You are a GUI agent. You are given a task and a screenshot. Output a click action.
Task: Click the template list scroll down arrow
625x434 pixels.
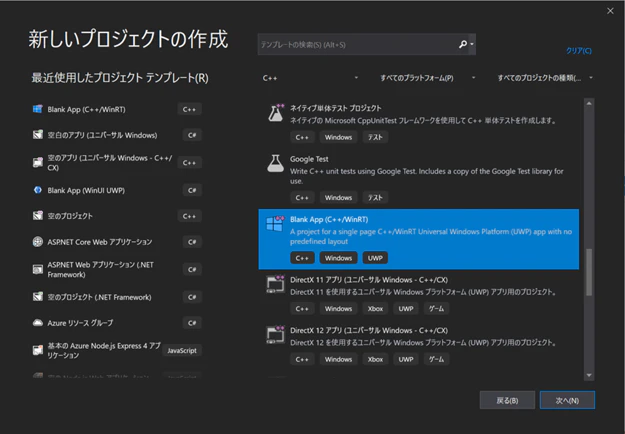pyautogui.click(x=589, y=375)
